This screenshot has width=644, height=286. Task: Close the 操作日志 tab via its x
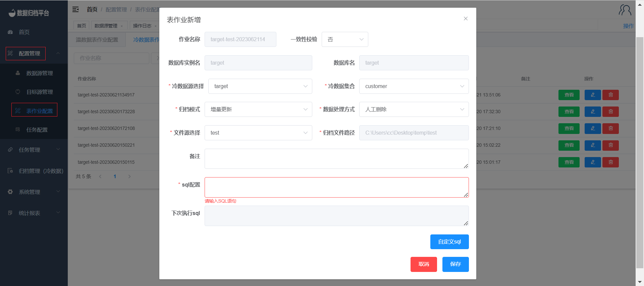point(156,26)
